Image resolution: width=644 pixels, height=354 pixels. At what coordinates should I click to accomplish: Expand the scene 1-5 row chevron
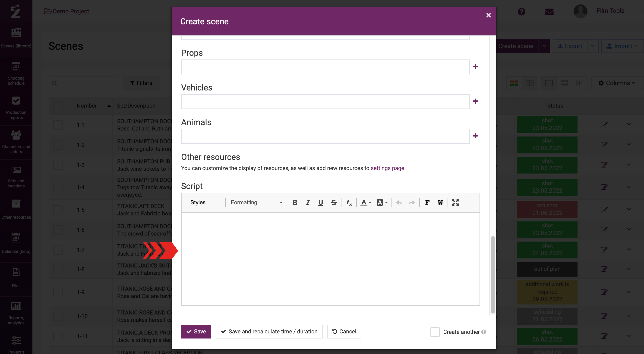[629, 209]
